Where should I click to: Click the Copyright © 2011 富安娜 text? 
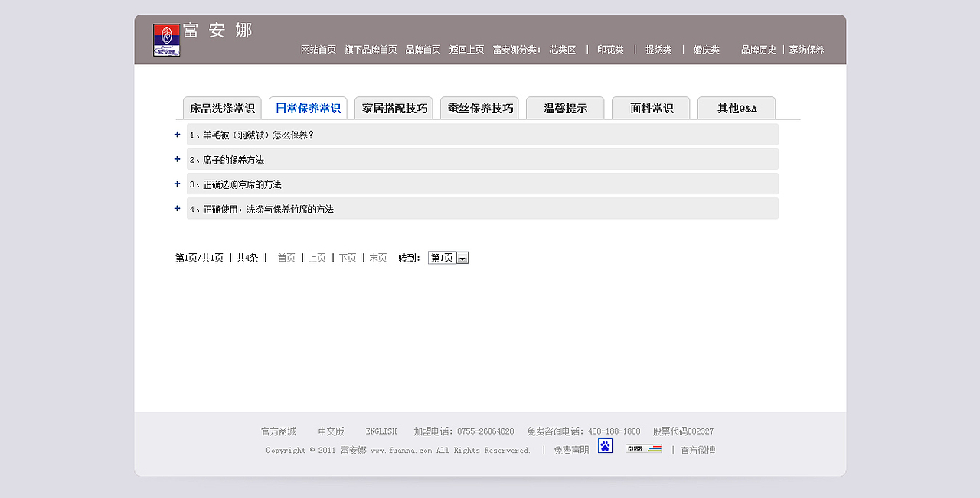coord(316,451)
